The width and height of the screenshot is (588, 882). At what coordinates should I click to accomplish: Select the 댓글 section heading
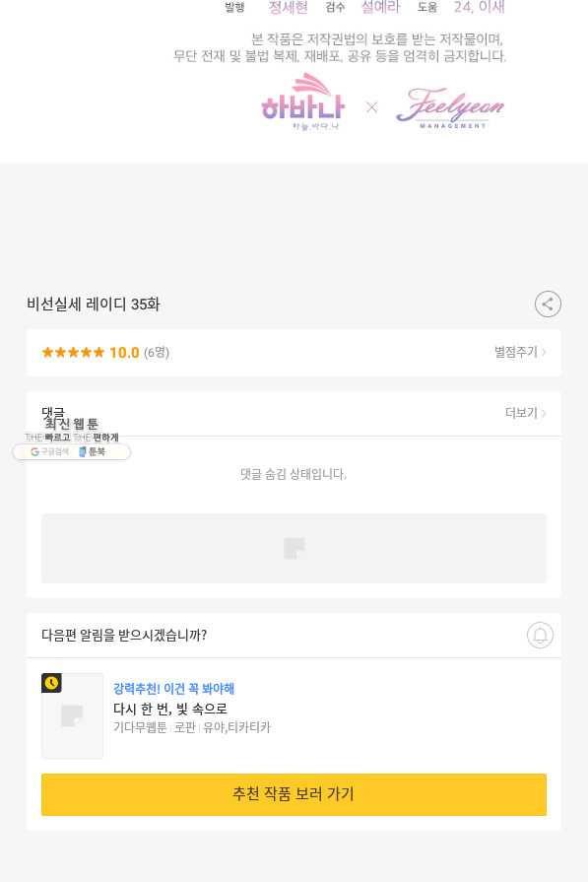[53, 412]
